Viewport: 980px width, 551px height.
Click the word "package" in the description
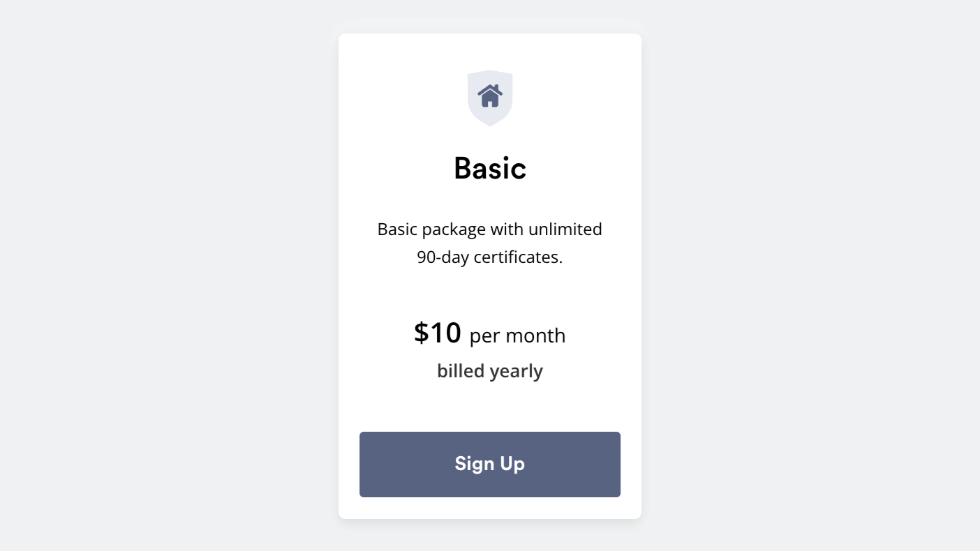(x=454, y=229)
